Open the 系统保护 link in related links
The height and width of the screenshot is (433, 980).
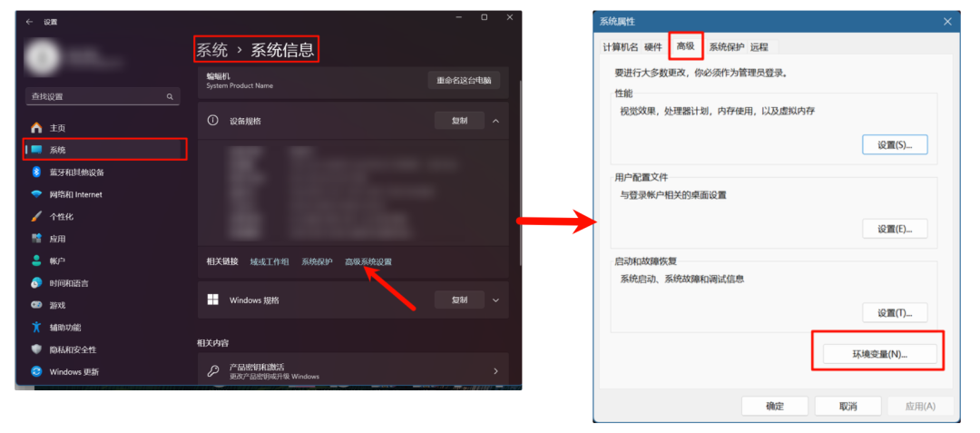[x=317, y=261]
